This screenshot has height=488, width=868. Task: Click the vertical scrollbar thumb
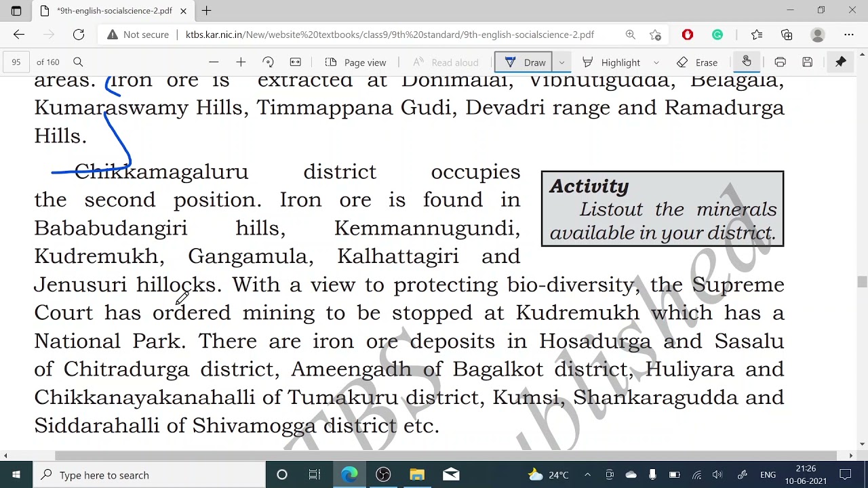pos(862,282)
